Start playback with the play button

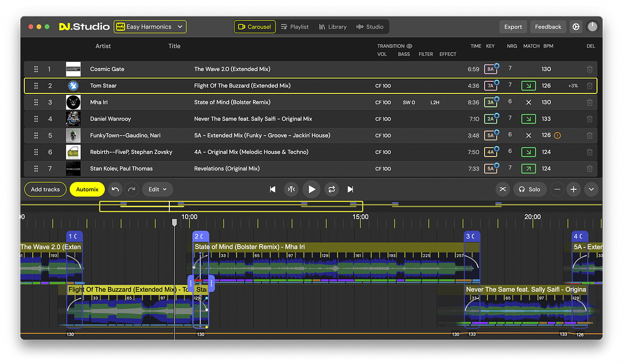pos(312,189)
